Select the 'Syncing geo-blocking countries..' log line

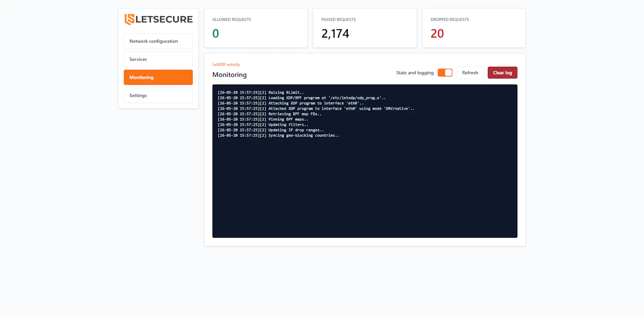279,136
